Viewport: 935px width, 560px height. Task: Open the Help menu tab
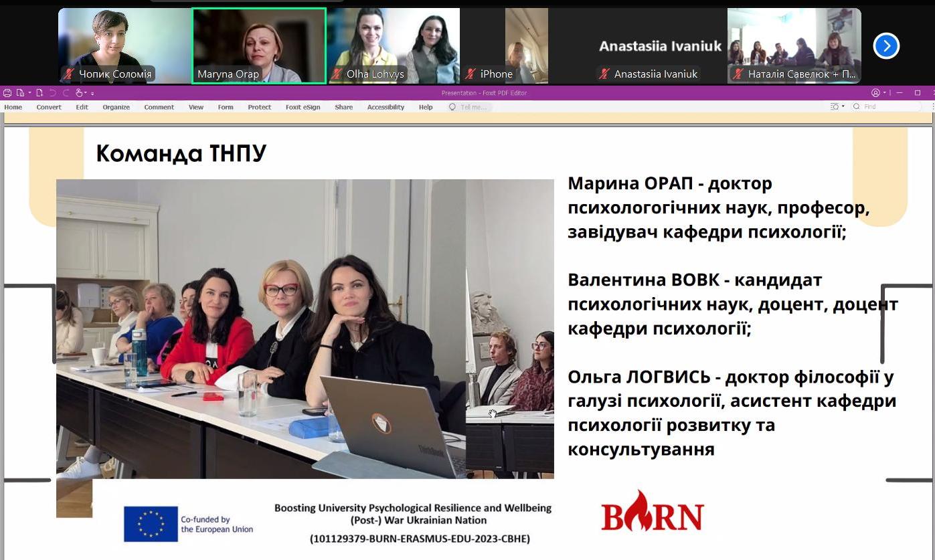click(426, 107)
